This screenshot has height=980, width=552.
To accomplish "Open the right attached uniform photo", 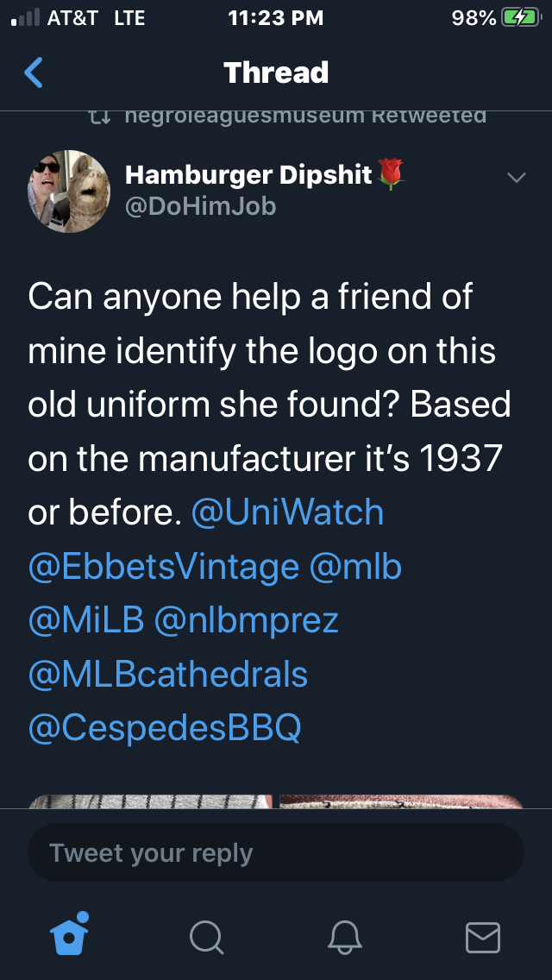I will (401, 801).
